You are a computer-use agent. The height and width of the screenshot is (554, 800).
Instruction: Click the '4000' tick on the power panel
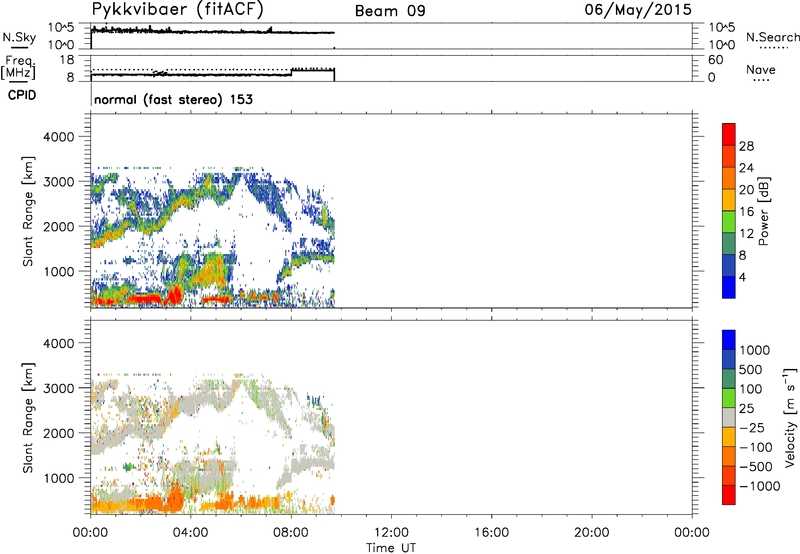tap(59, 137)
